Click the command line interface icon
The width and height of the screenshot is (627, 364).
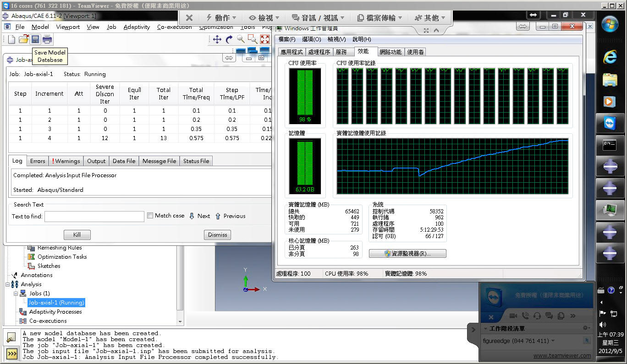coord(11,353)
